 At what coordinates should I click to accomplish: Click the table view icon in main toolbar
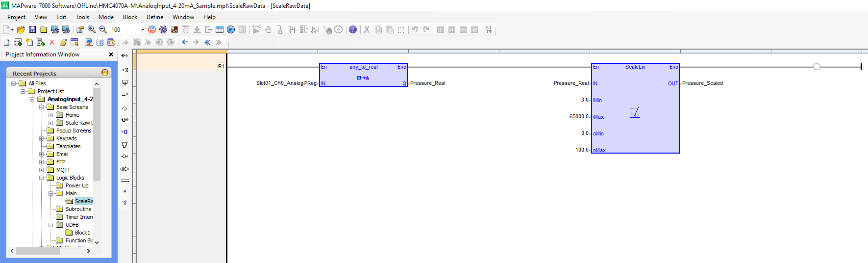220,30
